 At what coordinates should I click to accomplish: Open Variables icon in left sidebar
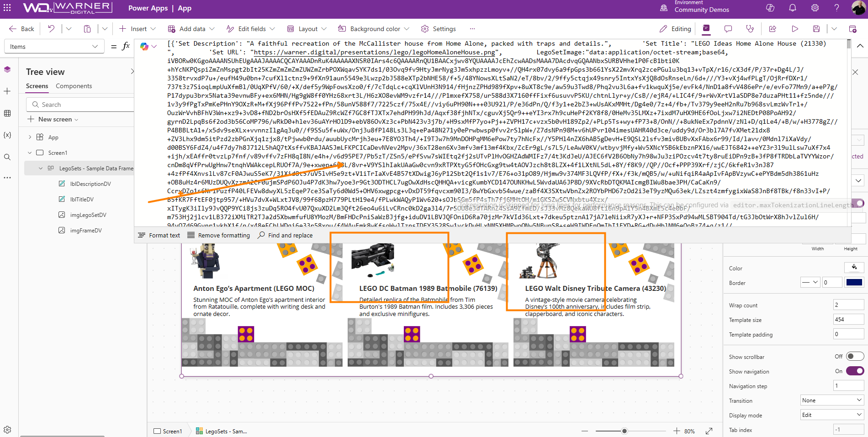[x=7, y=135]
